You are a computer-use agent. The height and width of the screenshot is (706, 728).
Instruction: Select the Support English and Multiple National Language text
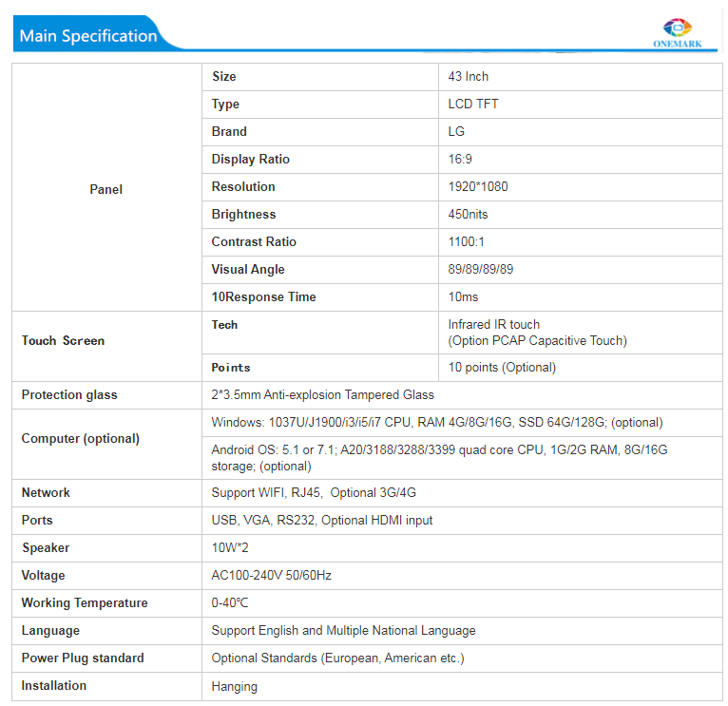pos(343,631)
